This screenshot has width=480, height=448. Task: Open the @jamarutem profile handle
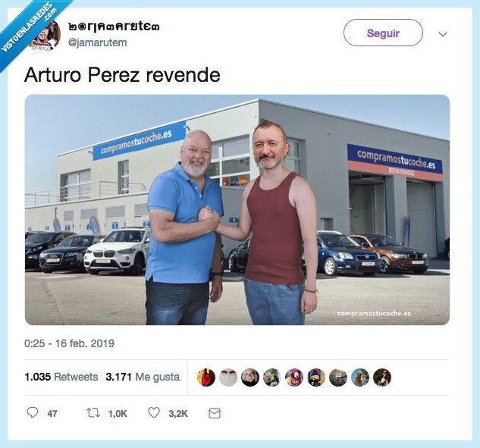coord(97,42)
